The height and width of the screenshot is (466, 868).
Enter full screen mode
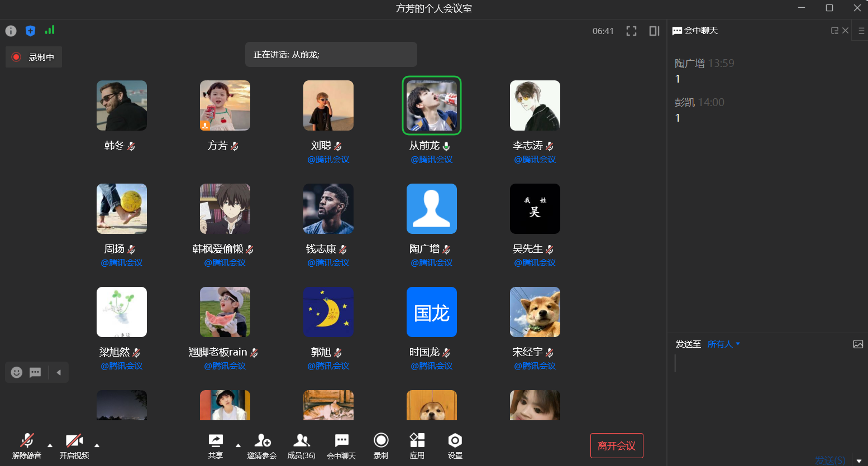(631, 31)
